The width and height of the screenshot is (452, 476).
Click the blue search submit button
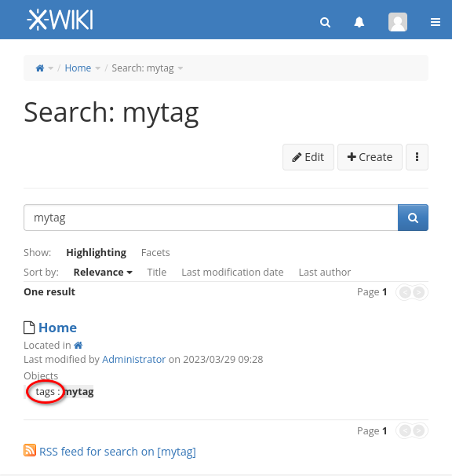coord(413,218)
